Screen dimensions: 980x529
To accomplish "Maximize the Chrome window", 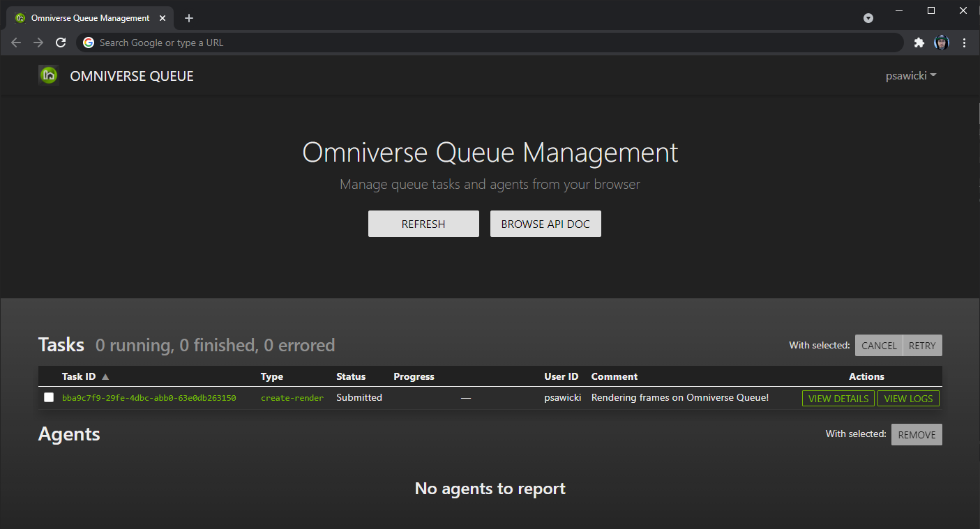I will [931, 10].
